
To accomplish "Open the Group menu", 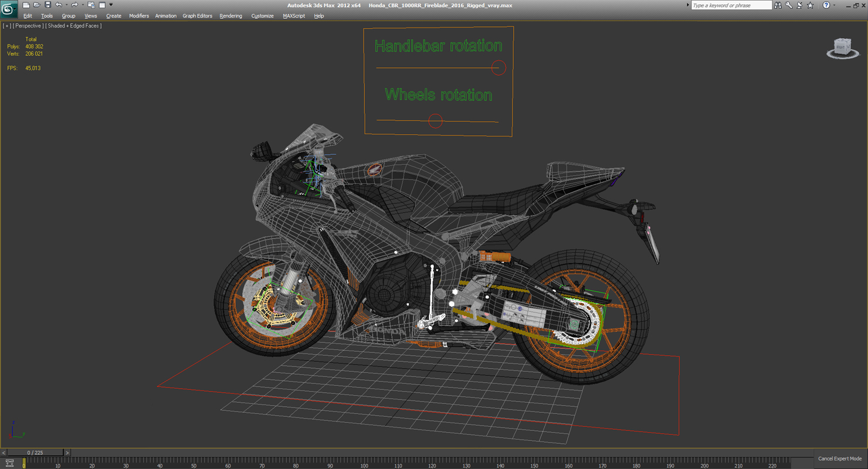I will click(69, 16).
